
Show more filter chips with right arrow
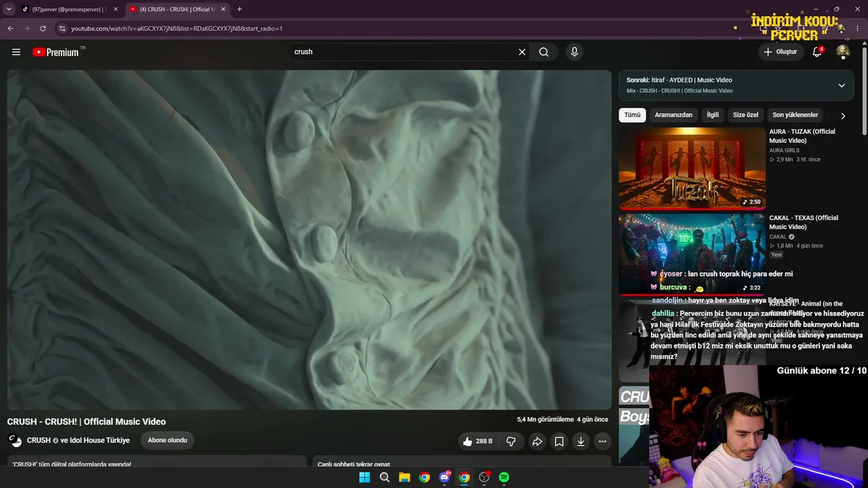click(x=843, y=116)
